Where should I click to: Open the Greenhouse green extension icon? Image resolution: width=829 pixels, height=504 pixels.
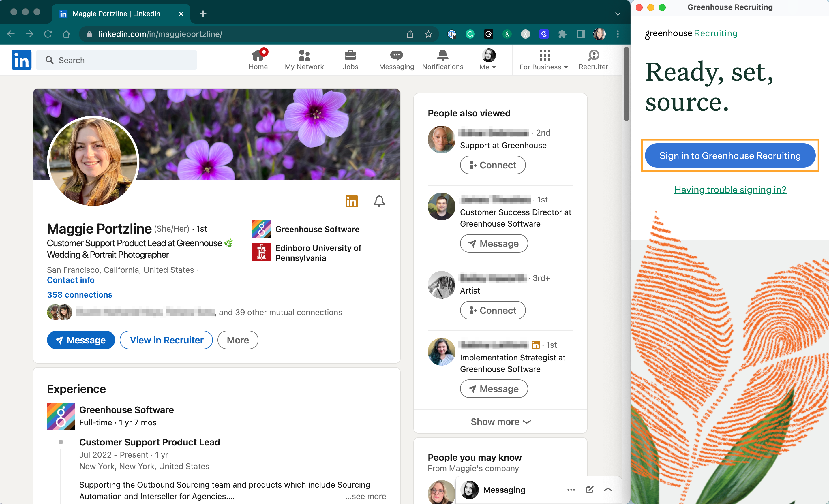tap(507, 34)
